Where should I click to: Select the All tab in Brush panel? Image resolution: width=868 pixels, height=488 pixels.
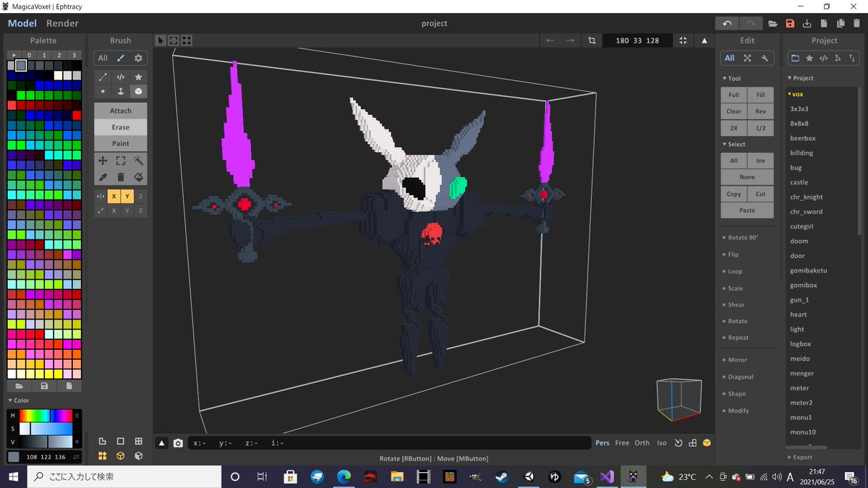click(x=103, y=58)
